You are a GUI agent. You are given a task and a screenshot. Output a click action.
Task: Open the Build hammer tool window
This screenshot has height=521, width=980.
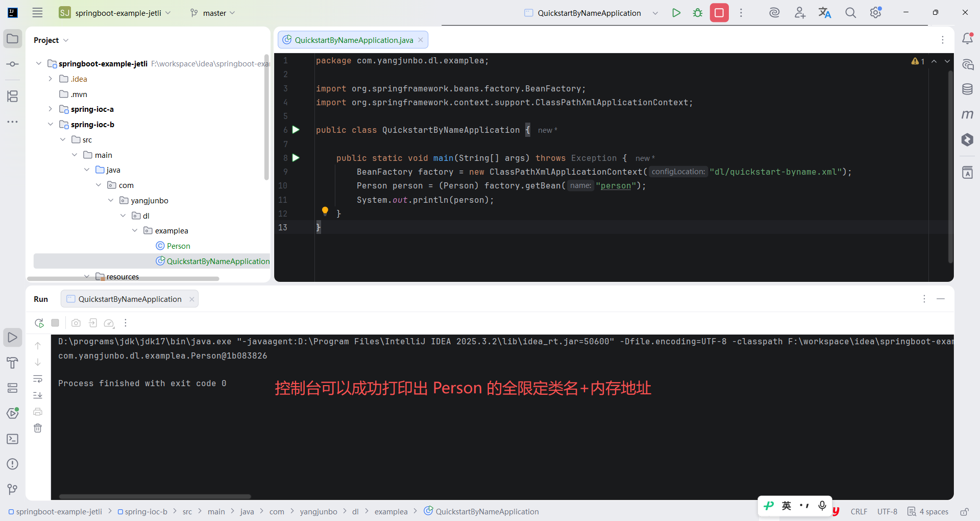pos(13,363)
